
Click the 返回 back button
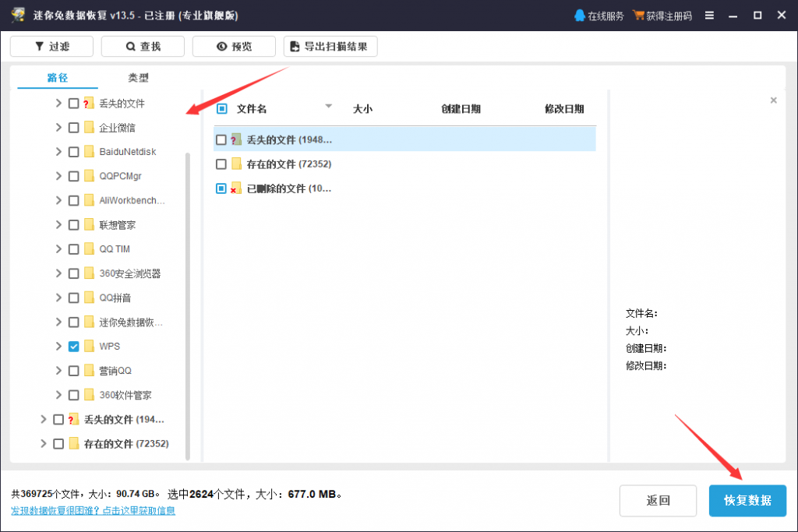click(658, 501)
